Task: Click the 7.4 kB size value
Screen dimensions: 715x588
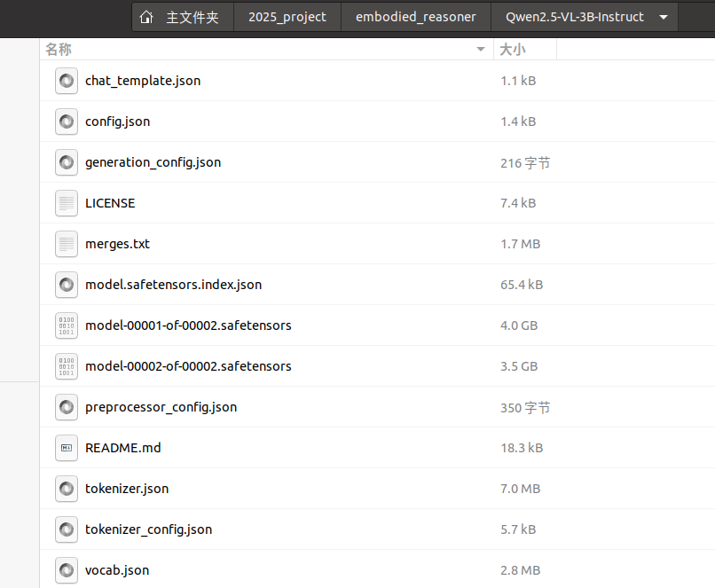Action: click(518, 203)
